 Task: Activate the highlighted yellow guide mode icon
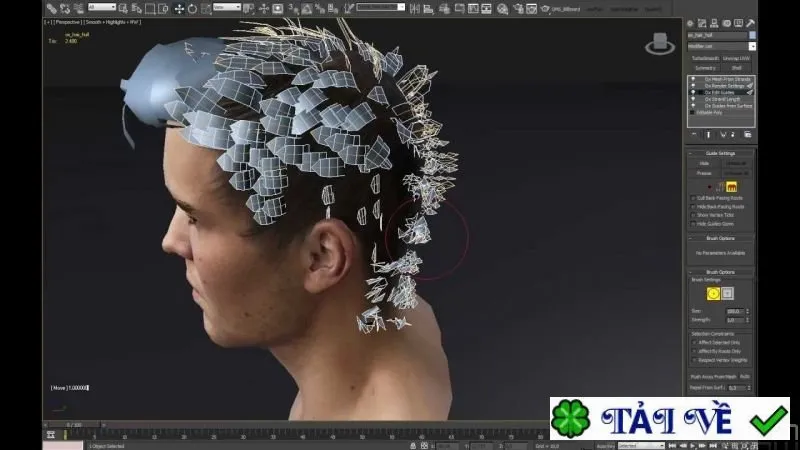(732, 187)
